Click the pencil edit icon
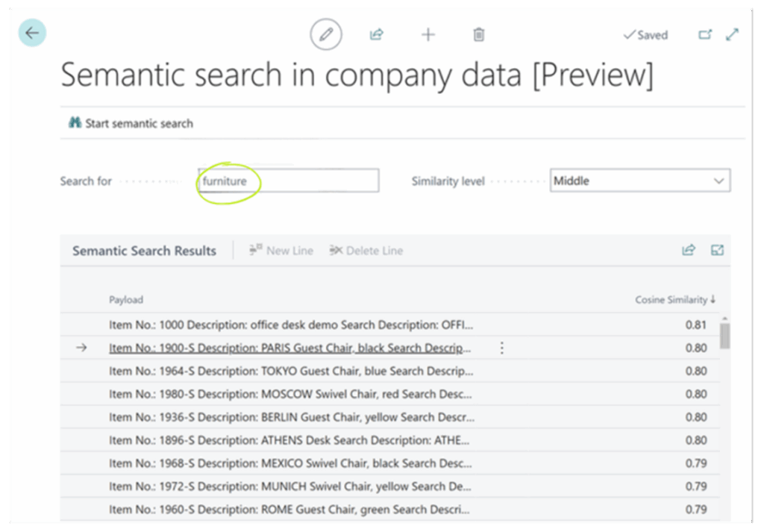This screenshot has width=764, height=532. click(325, 34)
